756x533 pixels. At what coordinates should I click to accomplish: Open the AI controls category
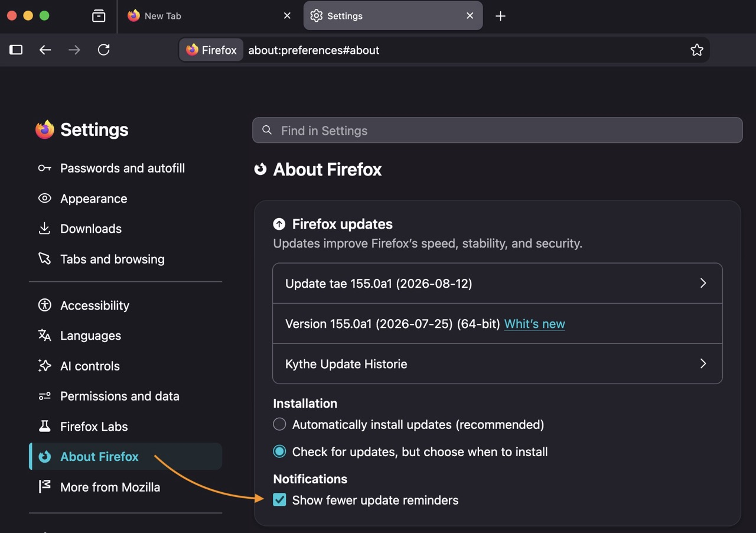coord(125,366)
